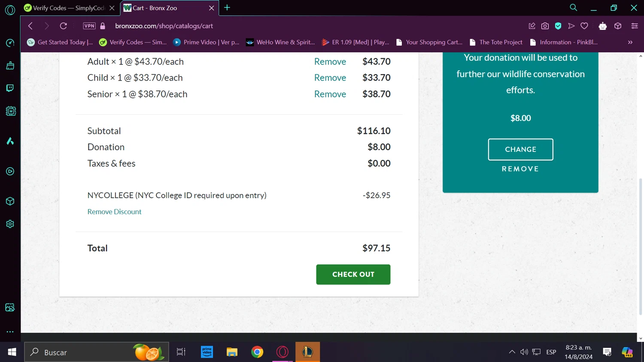Viewport: 644px width, 362px height.
Task: Click the NYCOLLEGE discount code text
Action: (x=177, y=195)
